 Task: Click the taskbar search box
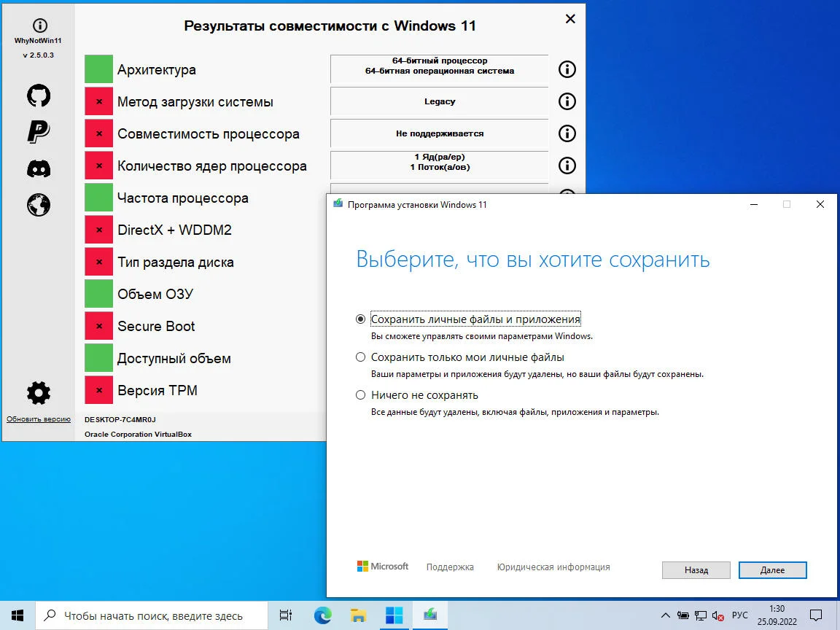(152, 615)
